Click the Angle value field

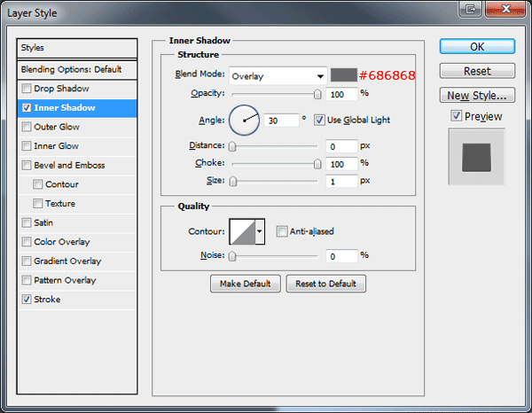pos(281,121)
